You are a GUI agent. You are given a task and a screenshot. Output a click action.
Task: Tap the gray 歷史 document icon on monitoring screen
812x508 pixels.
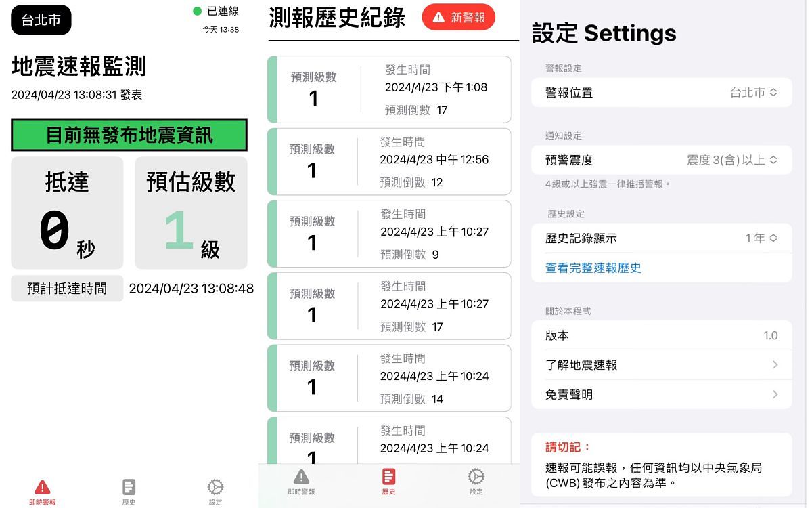[129, 487]
